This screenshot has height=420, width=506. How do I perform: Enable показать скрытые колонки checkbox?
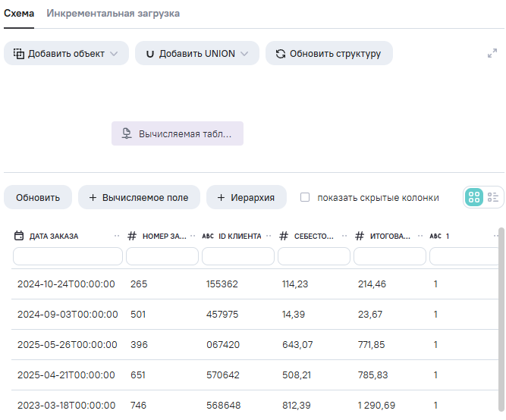[305, 197]
